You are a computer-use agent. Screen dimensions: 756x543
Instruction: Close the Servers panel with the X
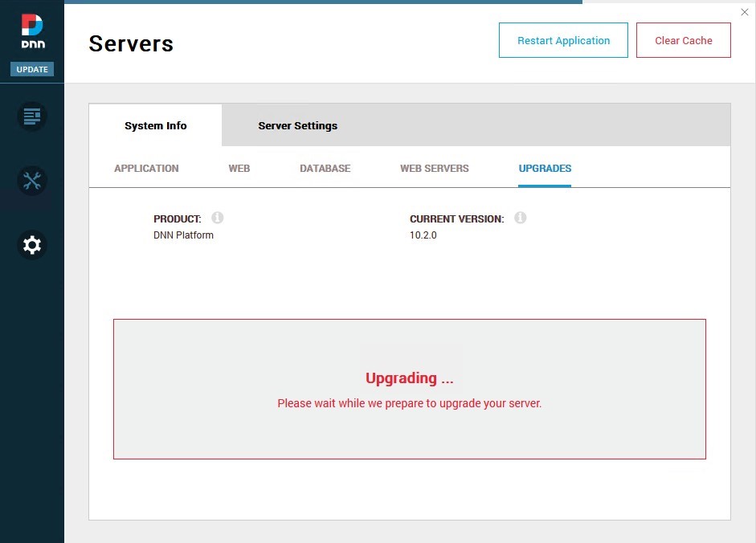745,11
